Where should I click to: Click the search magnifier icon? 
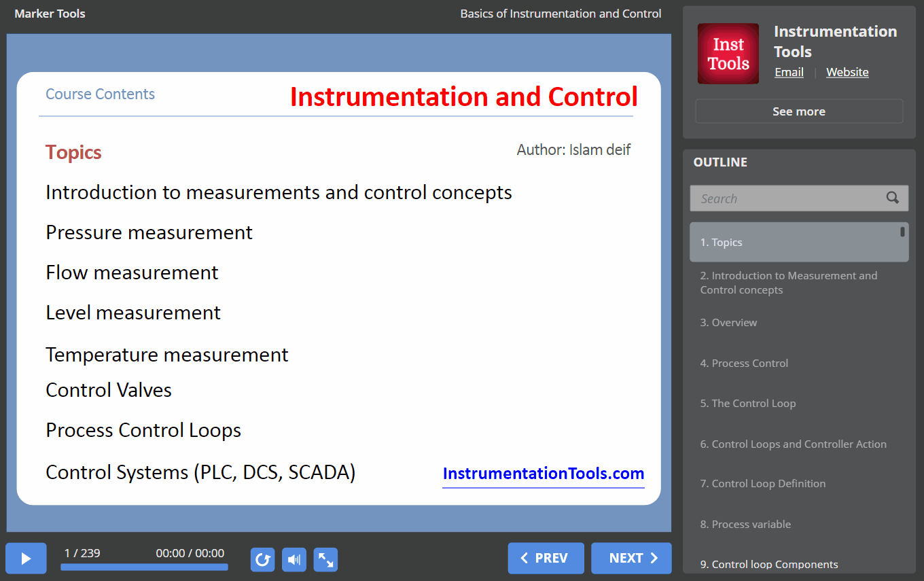(x=893, y=198)
